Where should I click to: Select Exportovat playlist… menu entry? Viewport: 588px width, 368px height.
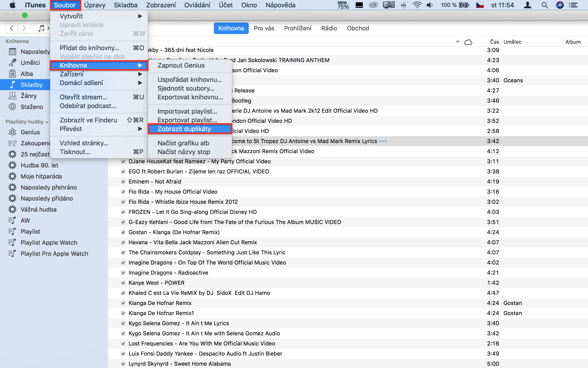pyautogui.click(x=190, y=120)
